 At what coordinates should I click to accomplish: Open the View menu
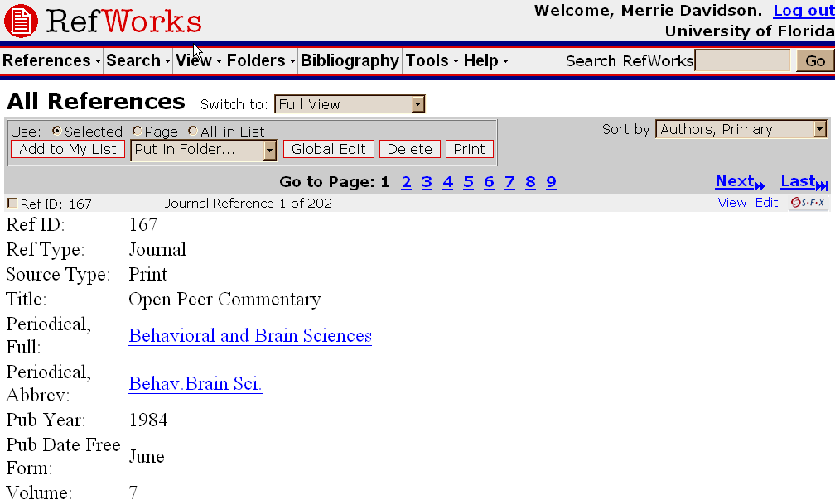point(199,60)
